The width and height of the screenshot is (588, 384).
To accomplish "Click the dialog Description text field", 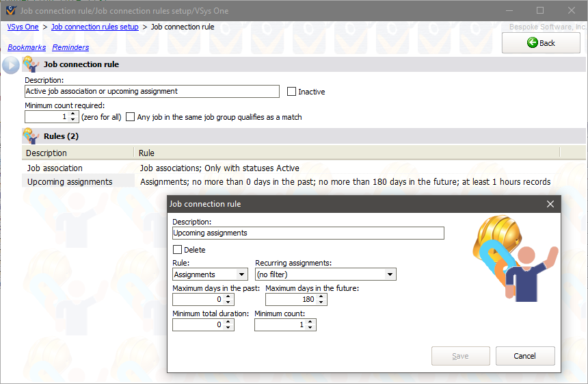I will (x=308, y=233).
